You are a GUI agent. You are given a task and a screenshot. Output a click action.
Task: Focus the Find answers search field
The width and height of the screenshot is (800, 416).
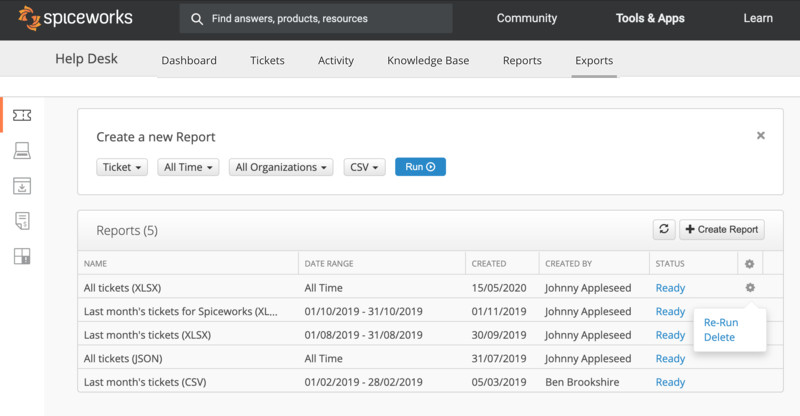316,19
